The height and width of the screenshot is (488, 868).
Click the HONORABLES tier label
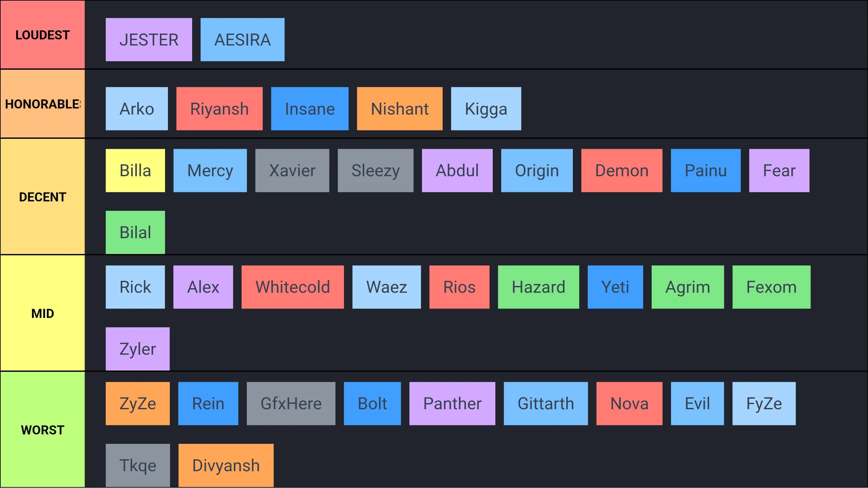click(x=42, y=104)
